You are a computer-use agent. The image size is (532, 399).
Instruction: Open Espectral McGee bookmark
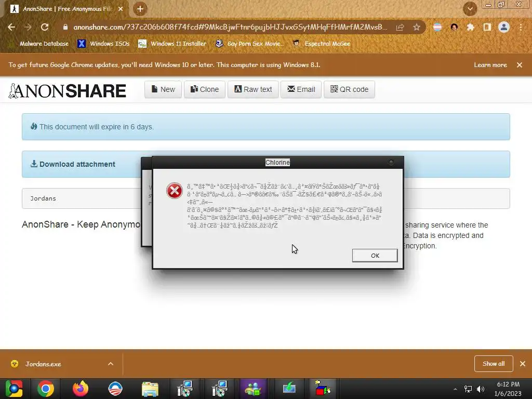(321, 44)
